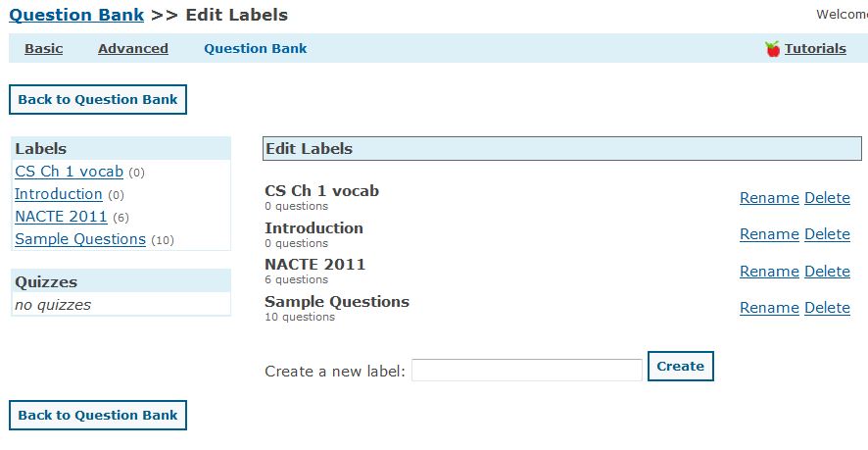Focus the Create a new label field
Image resolution: width=868 pixels, height=450 pixels.
pyautogui.click(x=526, y=371)
